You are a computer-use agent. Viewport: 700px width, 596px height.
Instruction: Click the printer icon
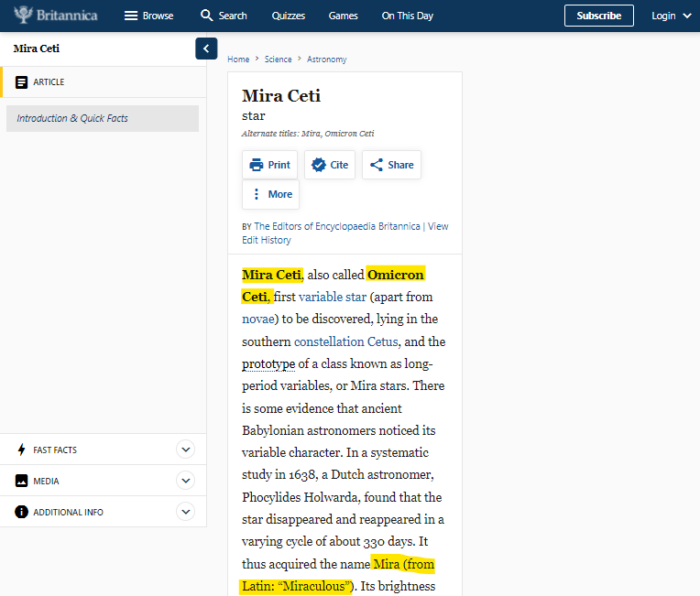[257, 165]
